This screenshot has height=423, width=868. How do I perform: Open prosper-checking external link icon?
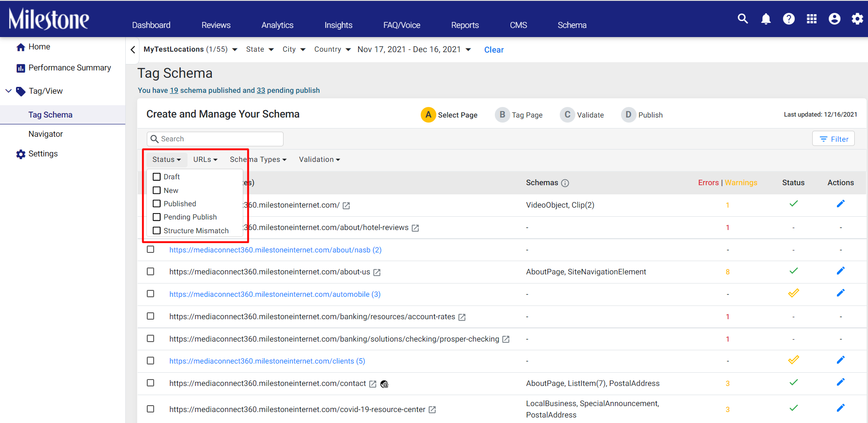click(x=506, y=339)
